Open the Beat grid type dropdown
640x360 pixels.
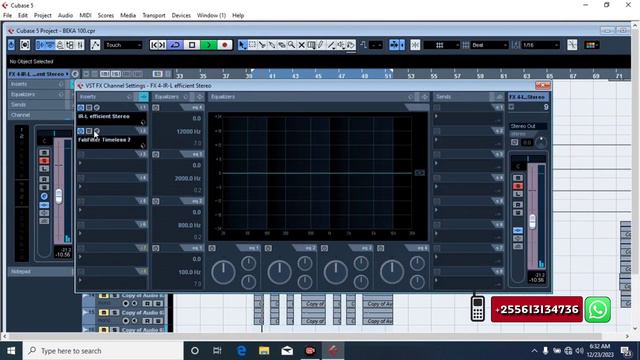(x=489, y=45)
